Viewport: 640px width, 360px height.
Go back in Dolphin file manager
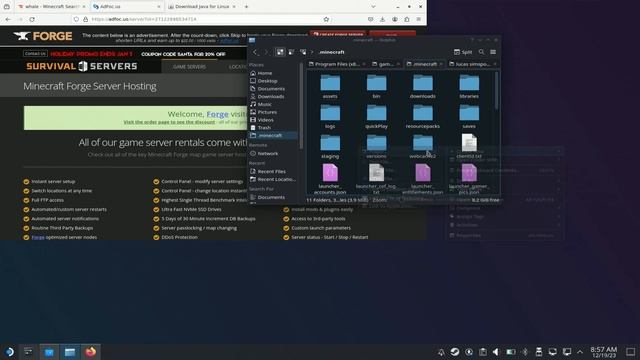(x=255, y=52)
